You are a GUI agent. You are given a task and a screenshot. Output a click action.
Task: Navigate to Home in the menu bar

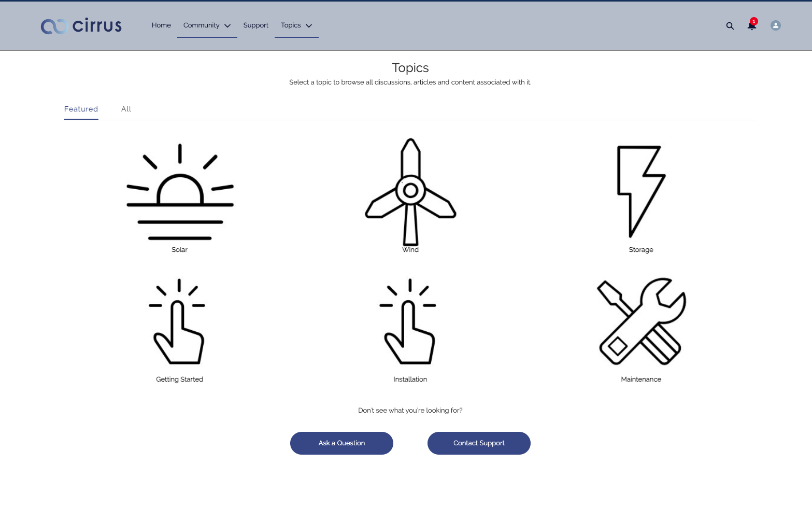coord(161,25)
